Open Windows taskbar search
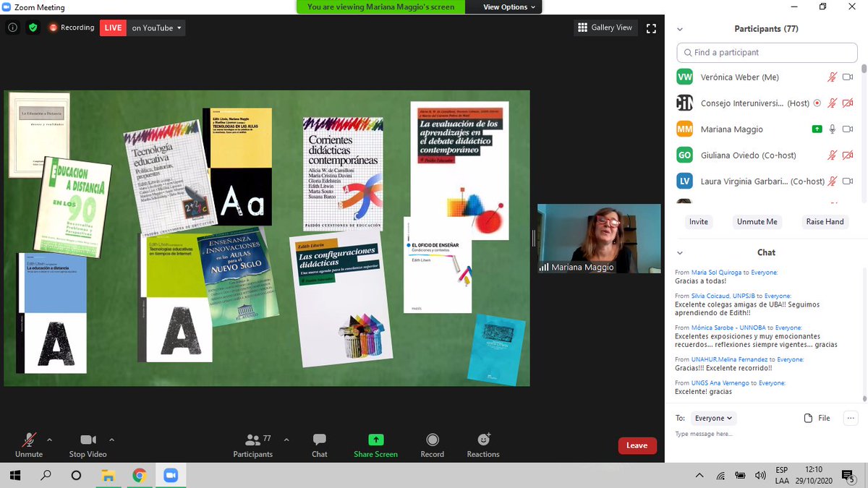This screenshot has height=488, width=868. [46, 475]
